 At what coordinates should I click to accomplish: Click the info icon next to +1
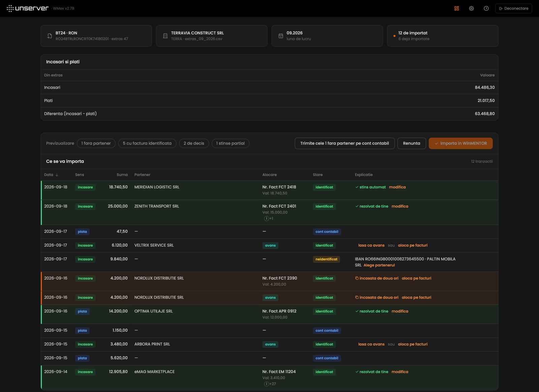pyautogui.click(x=266, y=218)
